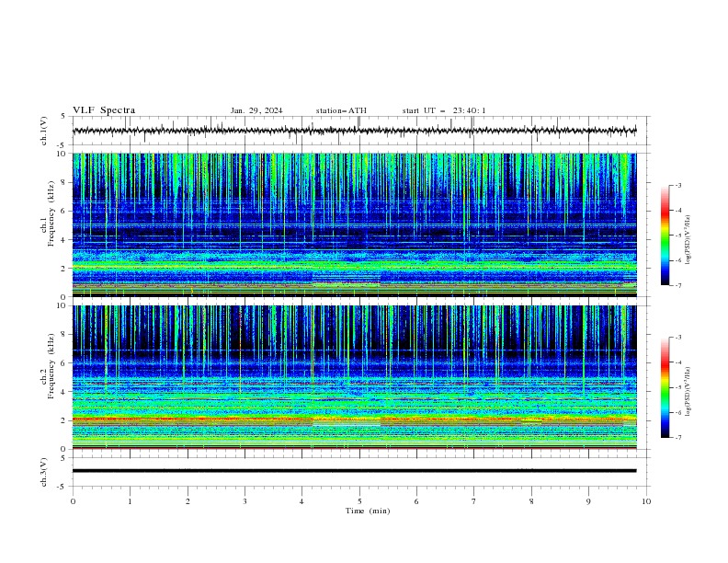The height and width of the screenshot is (563, 728).
Task: Click the ch.1 voltage waveform trace
Action: (354, 131)
